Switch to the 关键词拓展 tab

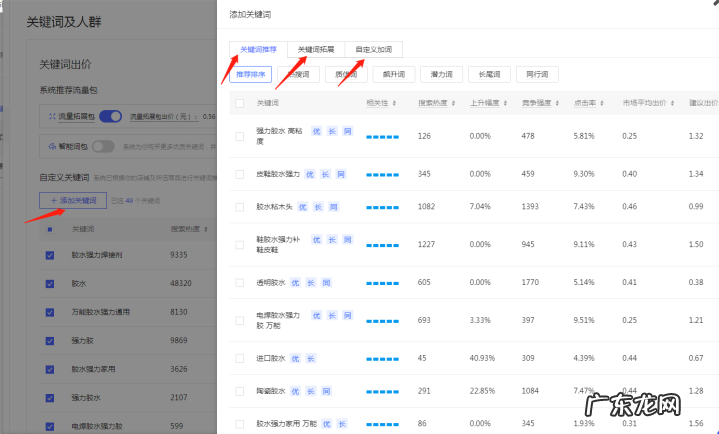pyautogui.click(x=316, y=50)
